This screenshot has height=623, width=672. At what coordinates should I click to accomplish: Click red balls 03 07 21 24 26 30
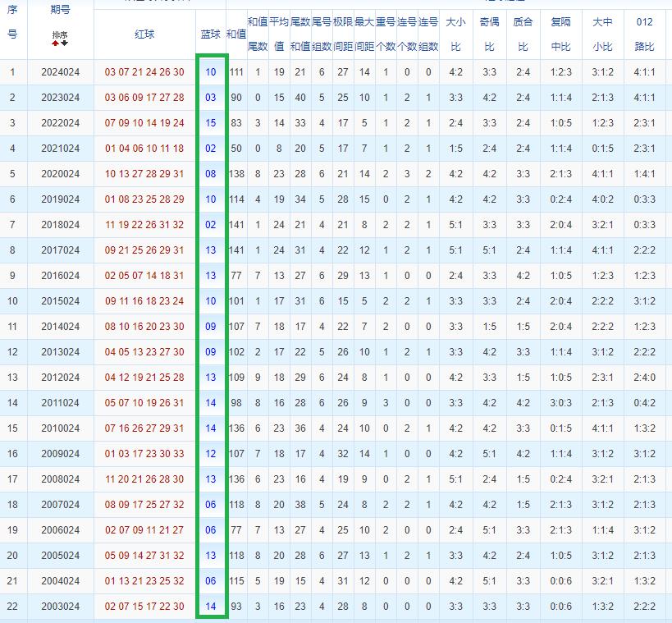pos(144,72)
